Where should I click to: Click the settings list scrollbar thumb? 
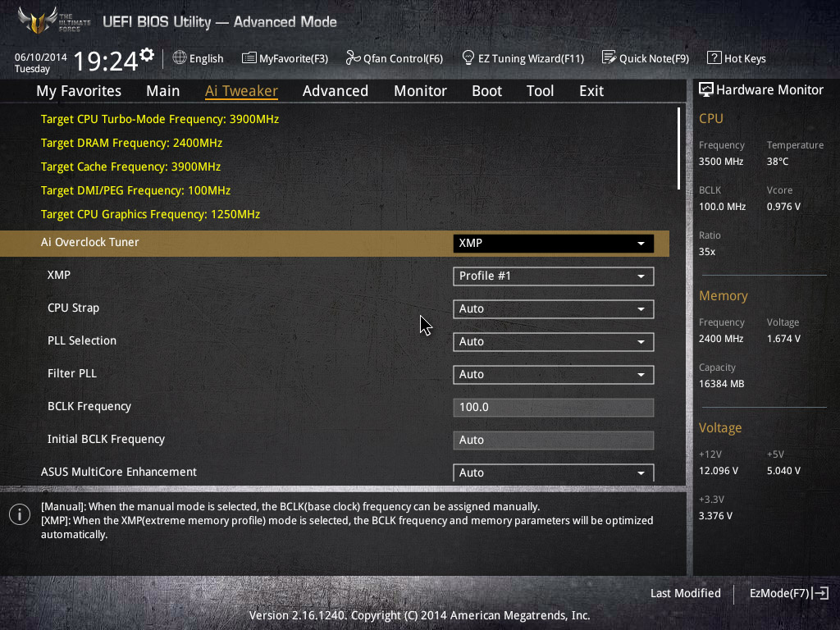(x=678, y=148)
